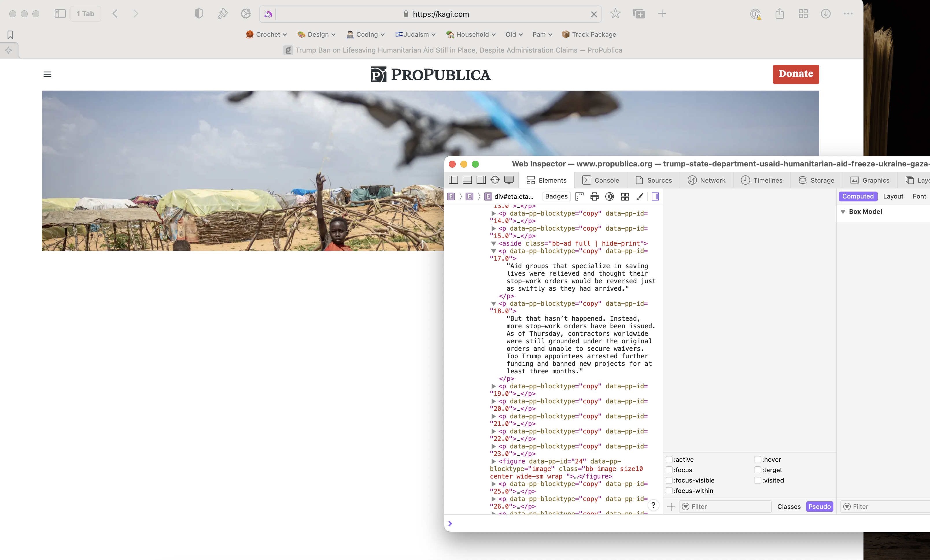Enable paint flashing brush icon
930x560 pixels.
click(639, 196)
